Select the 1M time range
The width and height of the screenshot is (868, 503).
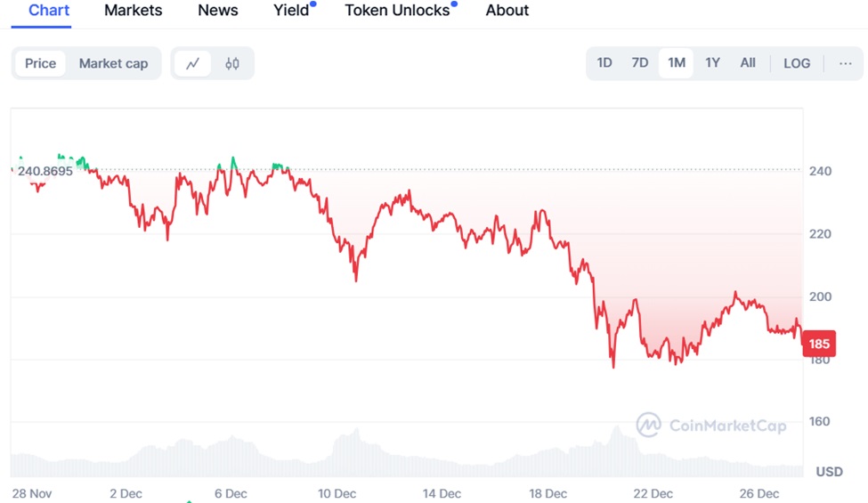(677, 63)
